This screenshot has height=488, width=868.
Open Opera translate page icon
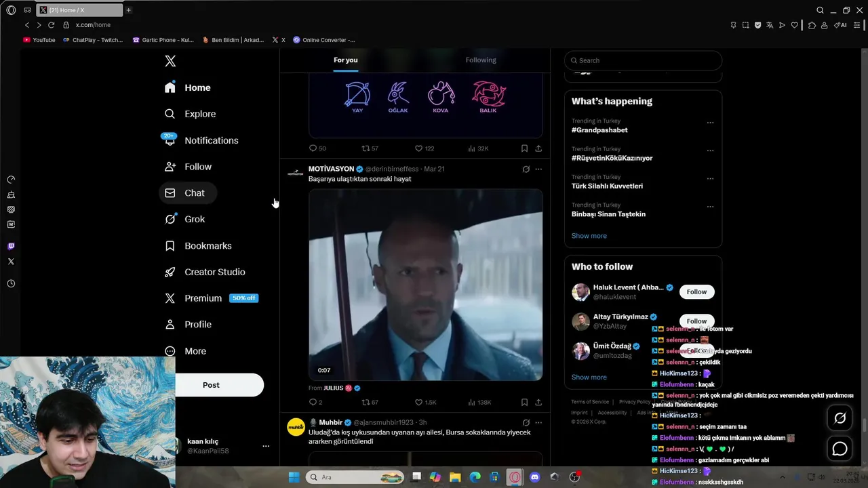click(770, 25)
